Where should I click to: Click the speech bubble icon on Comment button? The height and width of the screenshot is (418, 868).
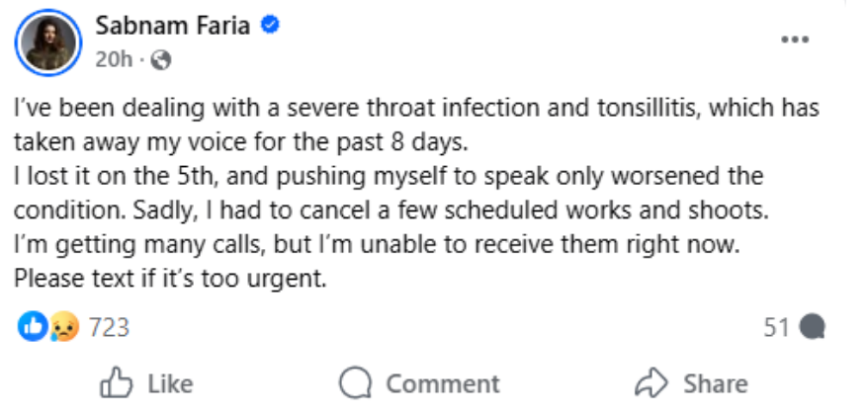pos(354,383)
